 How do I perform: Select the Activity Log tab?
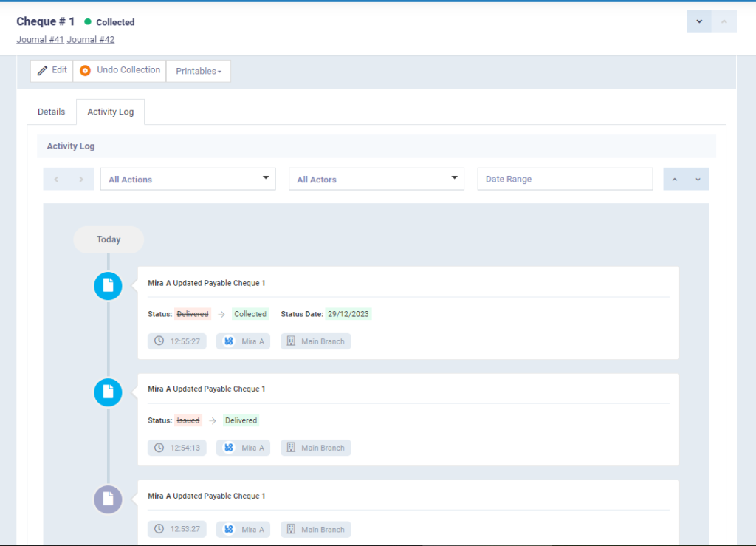[111, 112]
